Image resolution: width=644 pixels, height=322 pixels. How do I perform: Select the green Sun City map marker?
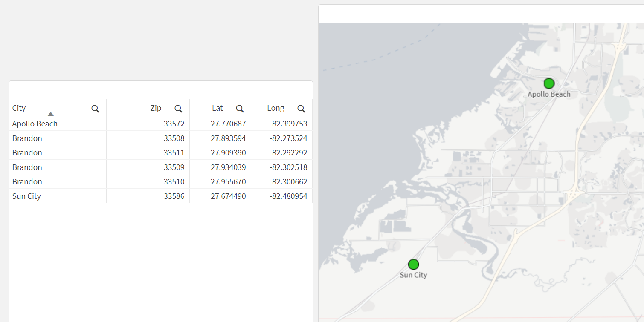pos(413,264)
